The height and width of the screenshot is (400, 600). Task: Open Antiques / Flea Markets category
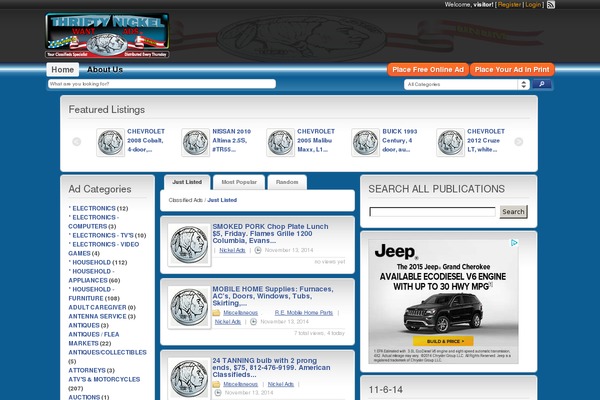(x=94, y=339)
